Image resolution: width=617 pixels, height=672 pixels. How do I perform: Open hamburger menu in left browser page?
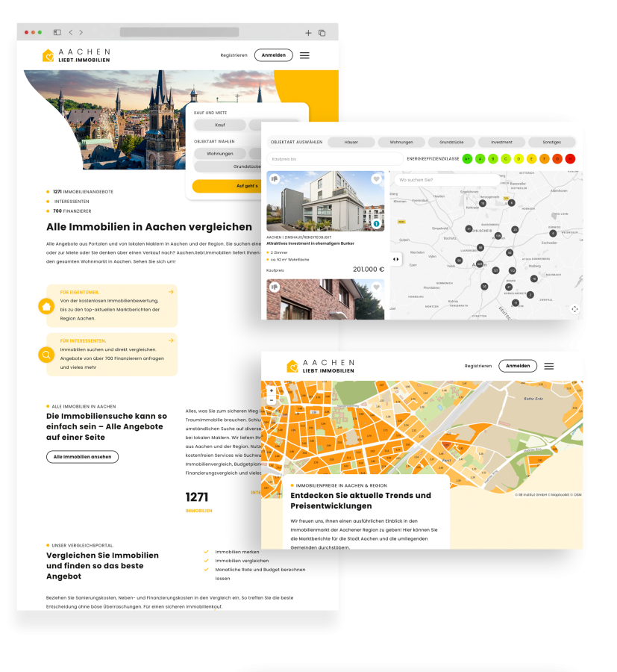(304, 55)
